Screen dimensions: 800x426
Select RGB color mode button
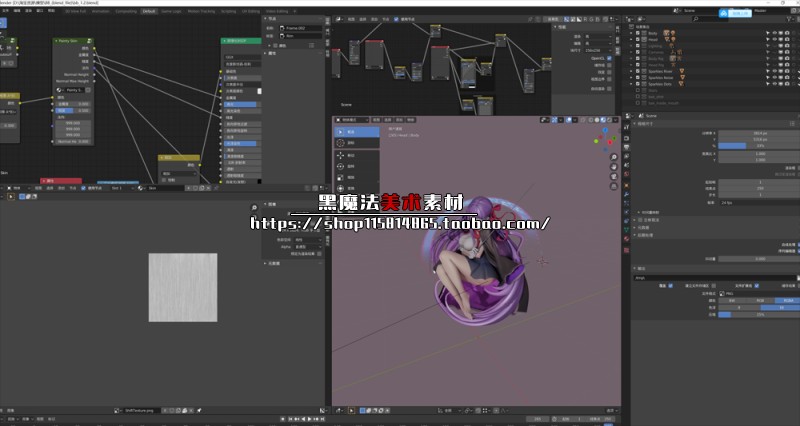coord(760,300)
